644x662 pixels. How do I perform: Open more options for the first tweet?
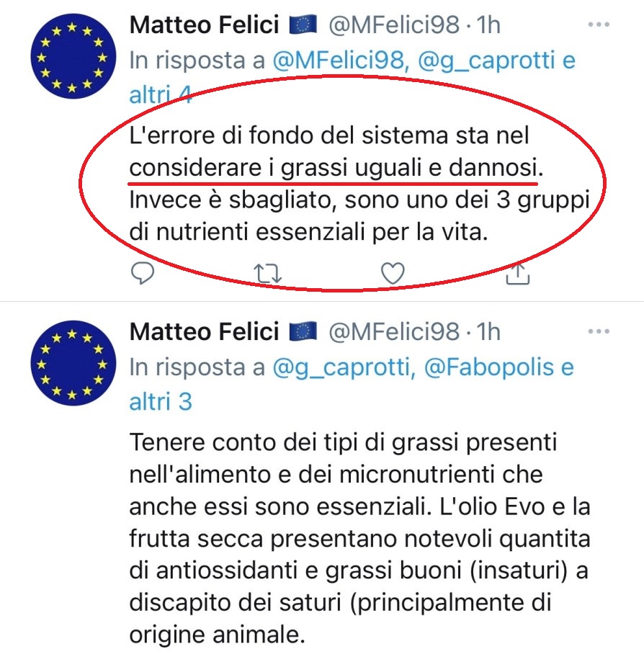pyautogui.click(x=599, y=25)
